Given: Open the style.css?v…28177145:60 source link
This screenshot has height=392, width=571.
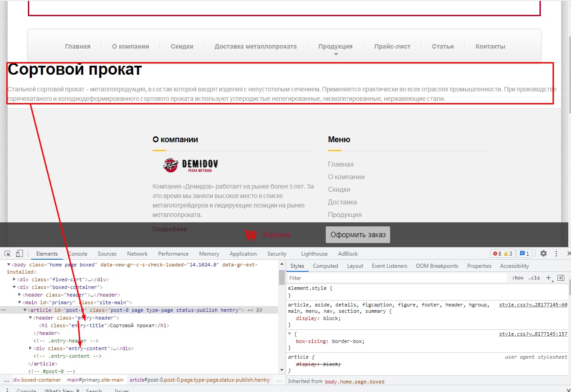Looking at the screenshot, I should (533, 305).
